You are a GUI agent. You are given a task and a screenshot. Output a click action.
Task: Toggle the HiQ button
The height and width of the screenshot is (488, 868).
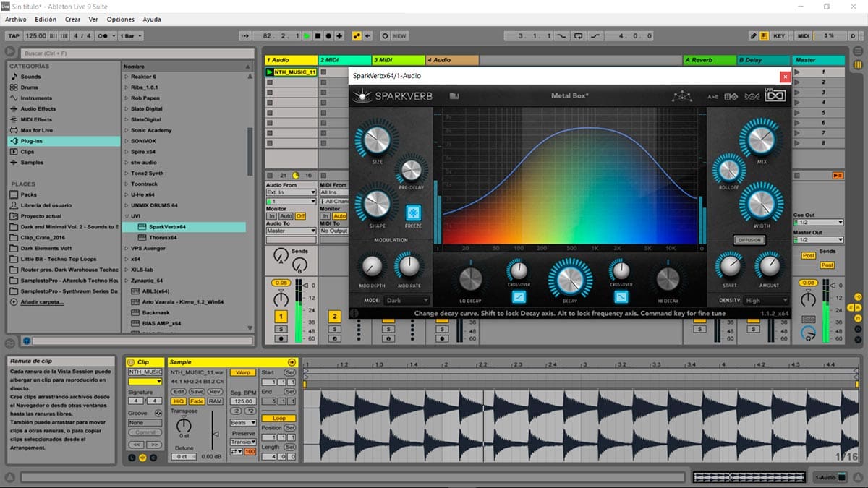tap(179, 401)
